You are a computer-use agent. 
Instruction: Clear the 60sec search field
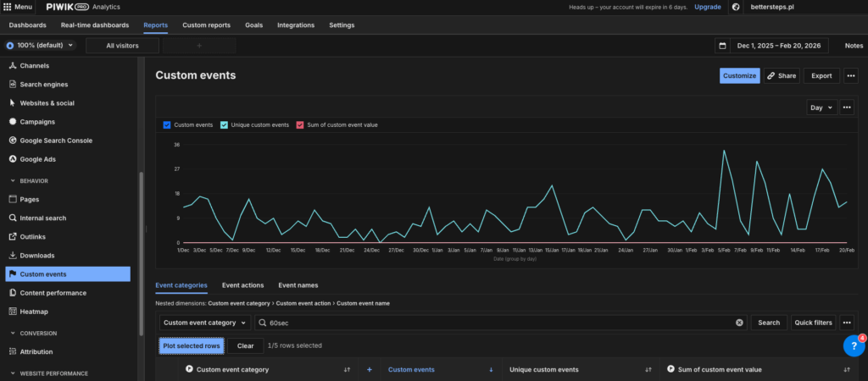coord(739,323)
